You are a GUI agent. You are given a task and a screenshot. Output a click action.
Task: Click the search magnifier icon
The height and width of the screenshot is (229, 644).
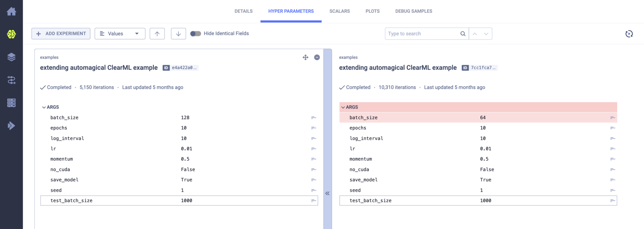pos(463,34)
